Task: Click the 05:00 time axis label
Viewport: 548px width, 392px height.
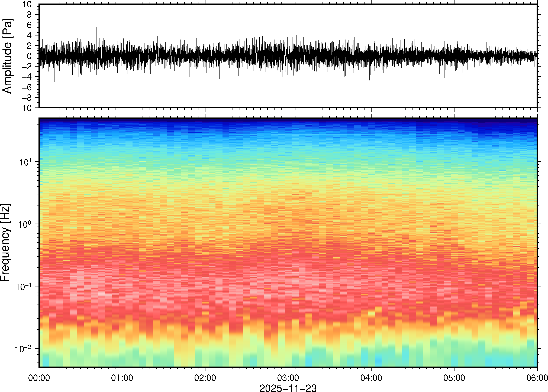Action: pos(454,378)
